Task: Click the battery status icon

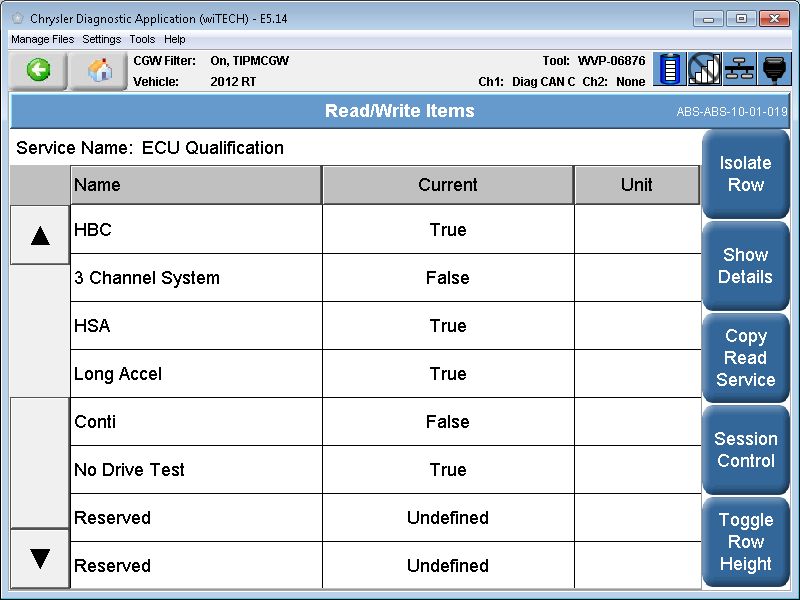Action: tap(670, 70)
